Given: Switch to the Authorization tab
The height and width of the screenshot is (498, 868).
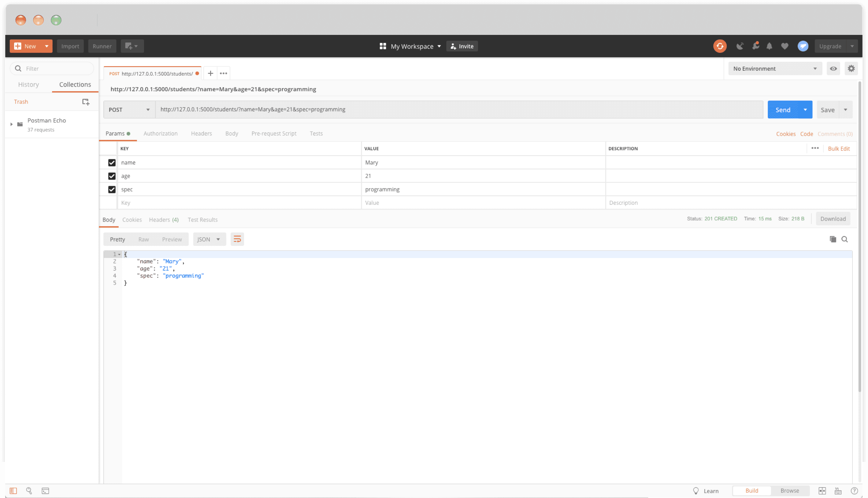Looking at the screenshot, I should (x=160, y=133).
